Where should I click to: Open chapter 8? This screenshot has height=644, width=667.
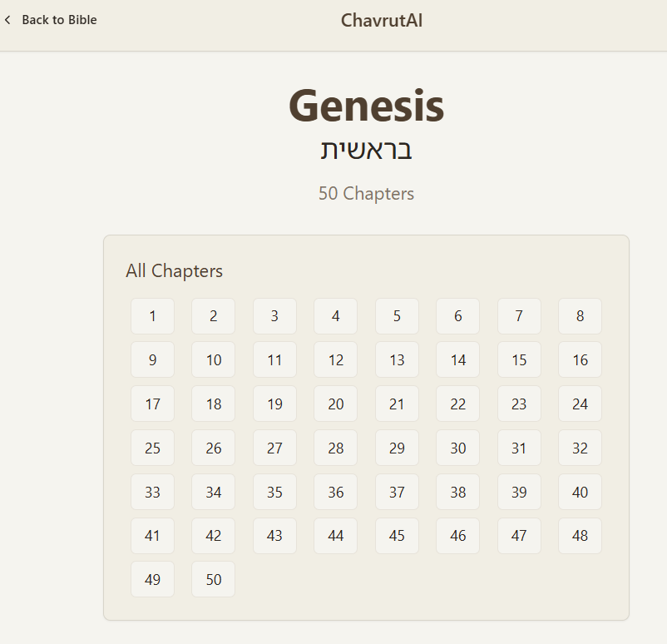pos(581,316)
